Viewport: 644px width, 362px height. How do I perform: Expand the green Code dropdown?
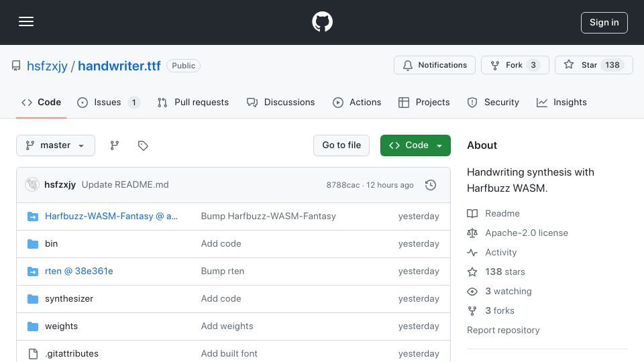tap(415, 145)
